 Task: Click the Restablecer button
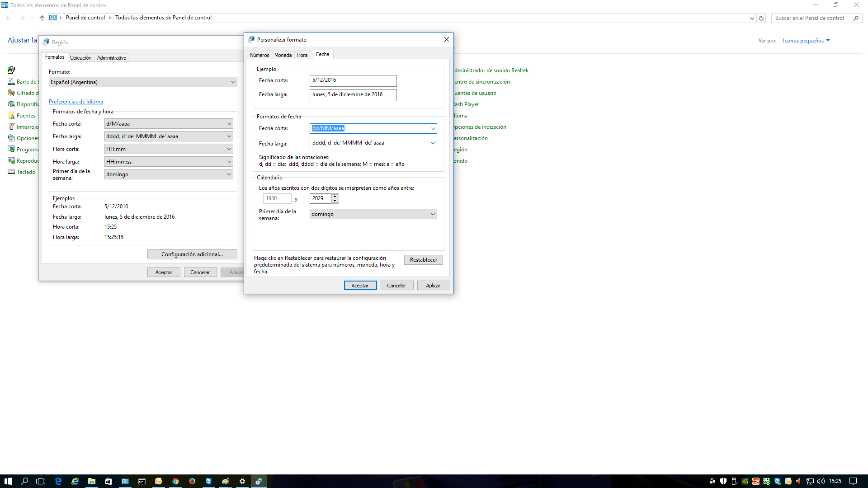click(423, 260)
